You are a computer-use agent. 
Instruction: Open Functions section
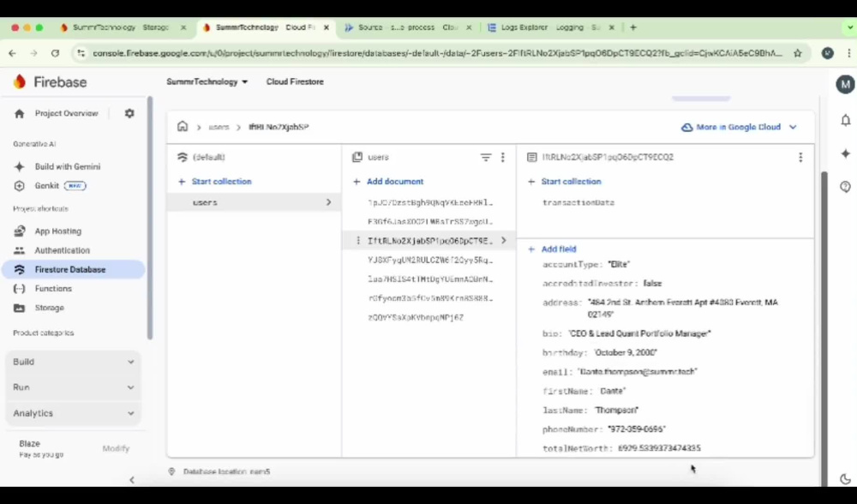coord(43,289)
